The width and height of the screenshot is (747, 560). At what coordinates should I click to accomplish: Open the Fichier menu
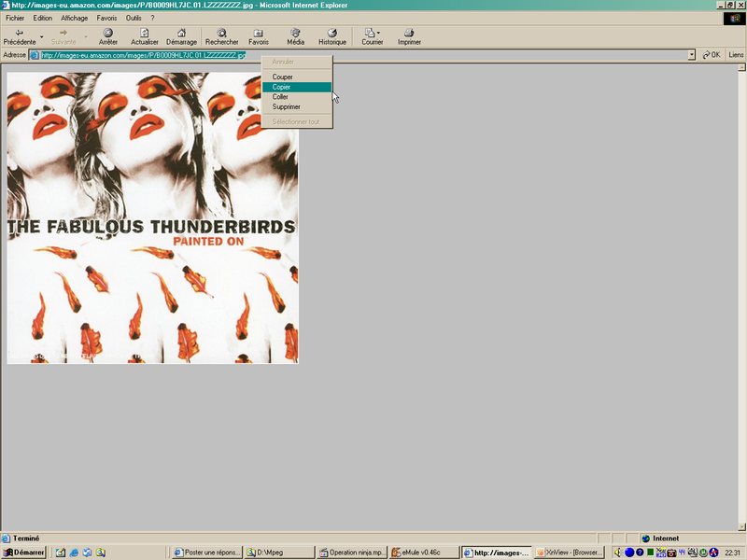click(15, 18)
